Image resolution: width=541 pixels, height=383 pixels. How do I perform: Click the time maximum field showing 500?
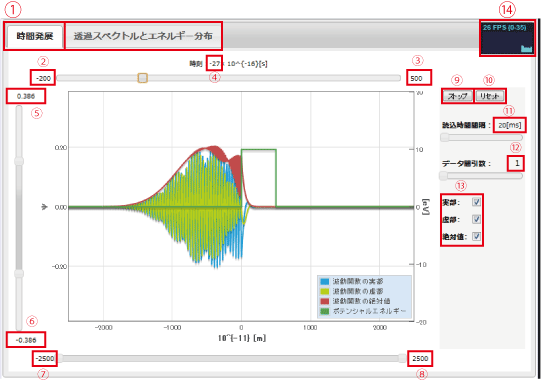419,78
